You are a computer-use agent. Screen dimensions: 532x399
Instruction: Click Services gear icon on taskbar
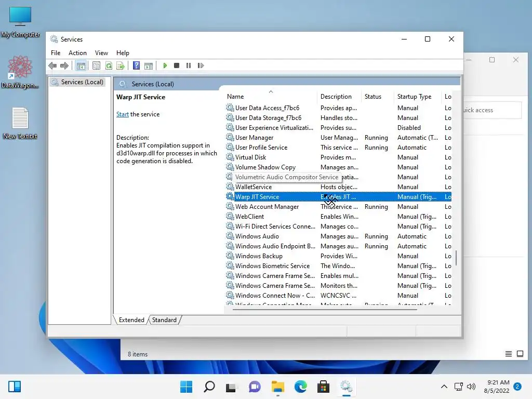(346, 387)
